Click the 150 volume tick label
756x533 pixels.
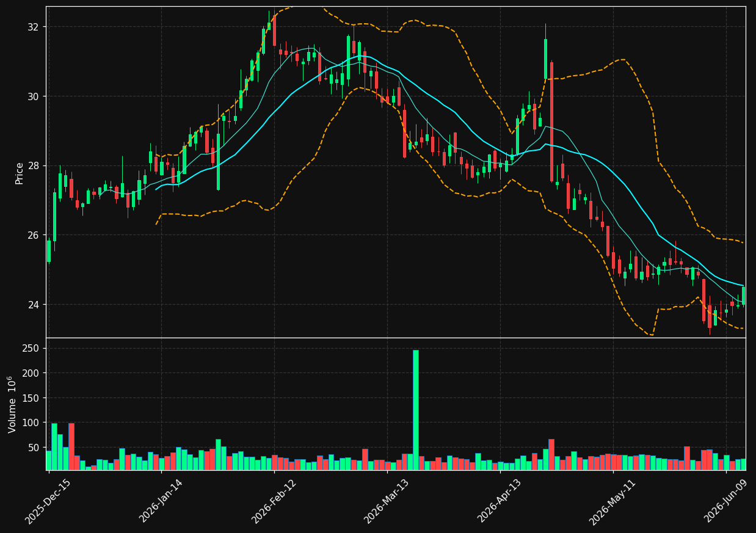31,398
